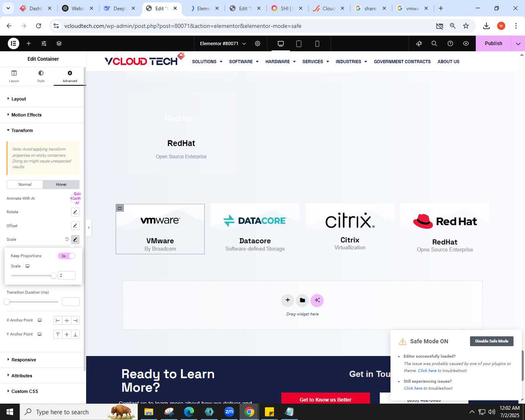Open the Publish options arrow
525x420 pixels.
(x=518, y=43)
